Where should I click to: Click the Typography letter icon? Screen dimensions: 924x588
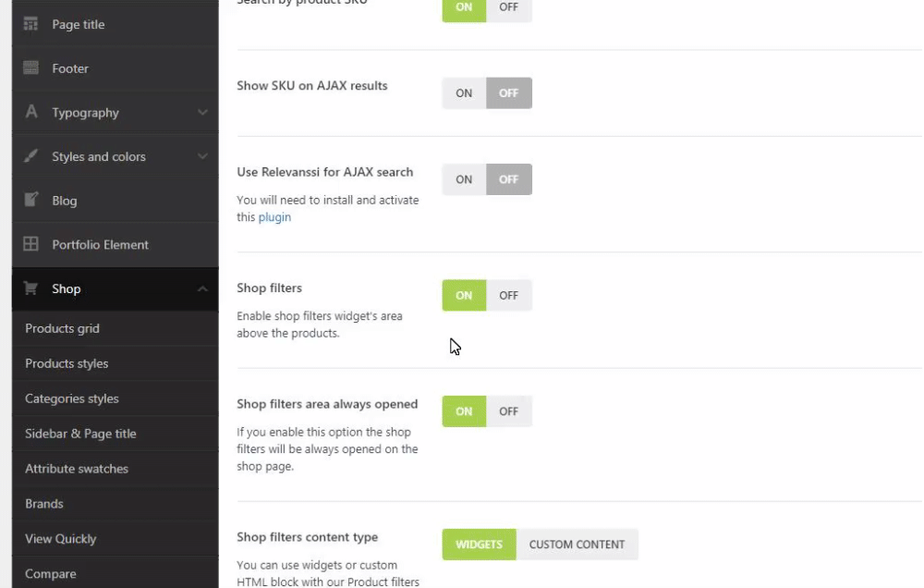coord(30,112)
